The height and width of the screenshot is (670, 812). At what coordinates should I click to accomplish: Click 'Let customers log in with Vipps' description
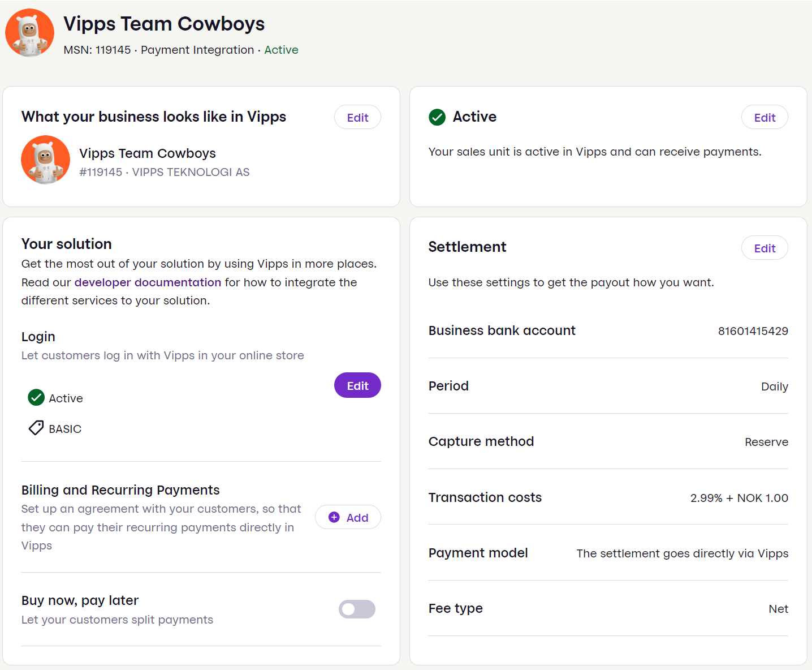[163, 355]
